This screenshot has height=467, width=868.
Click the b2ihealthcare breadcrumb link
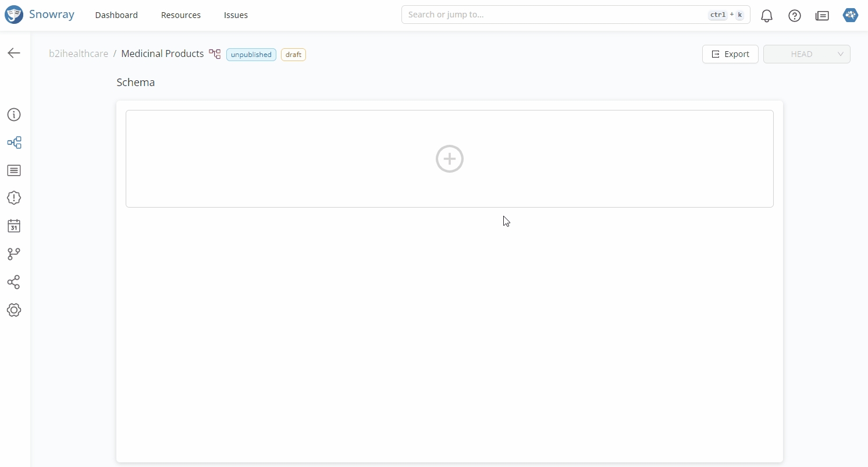(x=79, y=54)
